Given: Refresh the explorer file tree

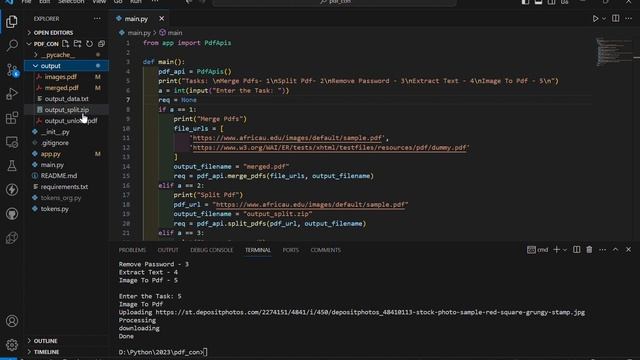Looking at the screenshot, I should 89,44.
